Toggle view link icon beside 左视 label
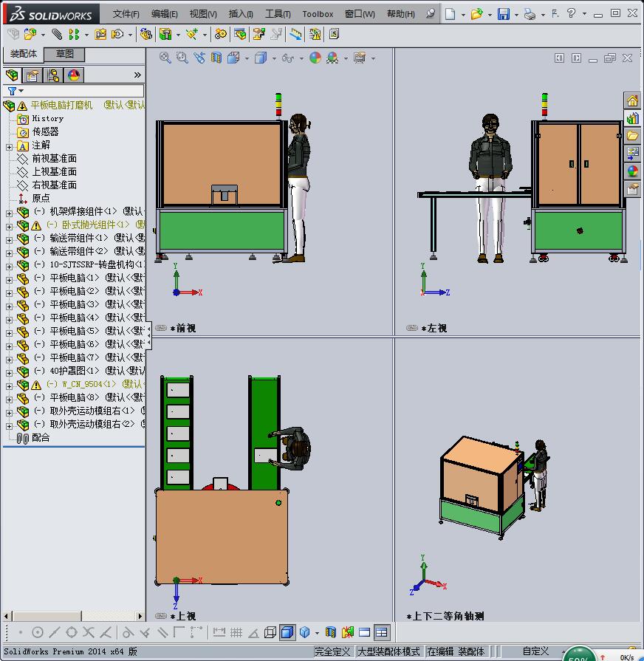Image resolution: width=644 pixels, height=661 pixels. point(412,328)
